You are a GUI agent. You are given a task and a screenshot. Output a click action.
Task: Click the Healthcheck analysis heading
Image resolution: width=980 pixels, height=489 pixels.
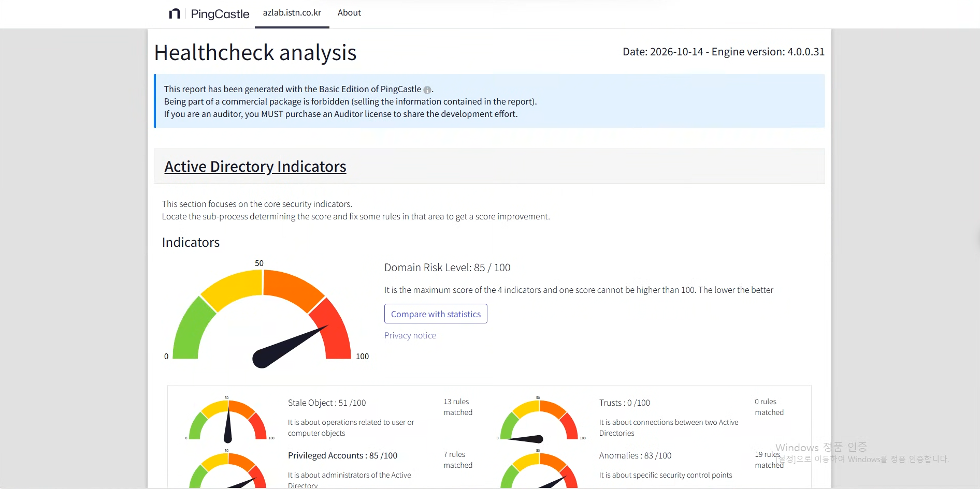coord(255,52)
